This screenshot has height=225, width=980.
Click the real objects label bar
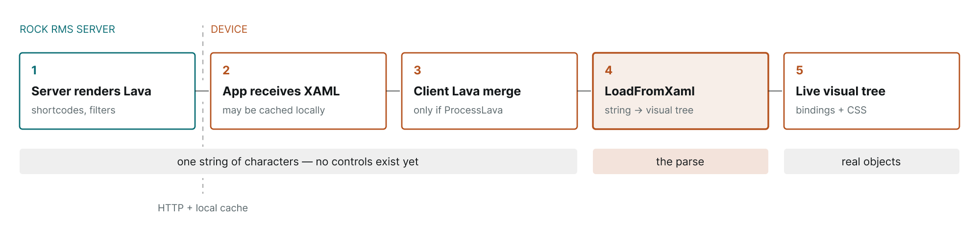pos(872,161)
